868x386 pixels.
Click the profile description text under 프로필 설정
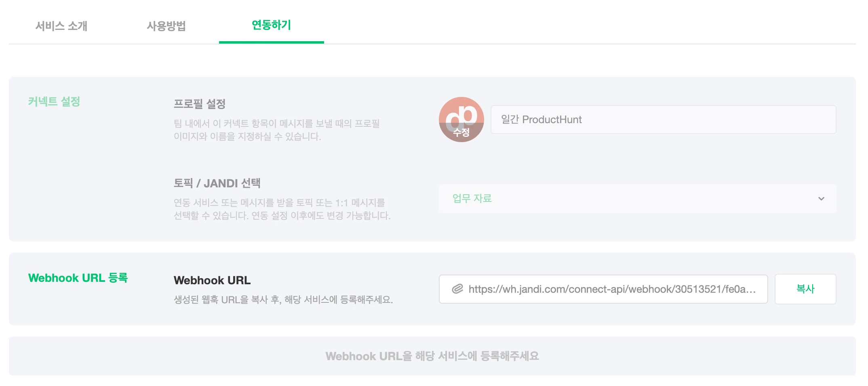pyautogui.click(x=277, y=130)
